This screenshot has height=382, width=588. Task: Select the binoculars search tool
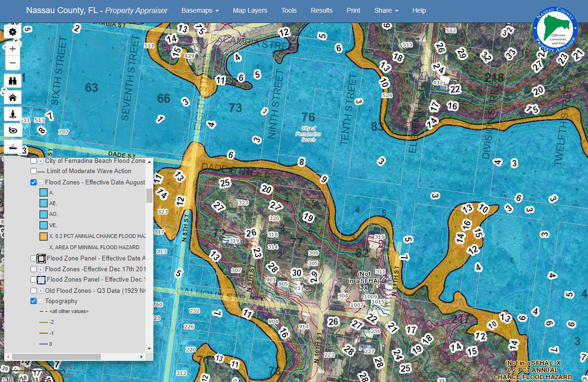click(13, 81)
